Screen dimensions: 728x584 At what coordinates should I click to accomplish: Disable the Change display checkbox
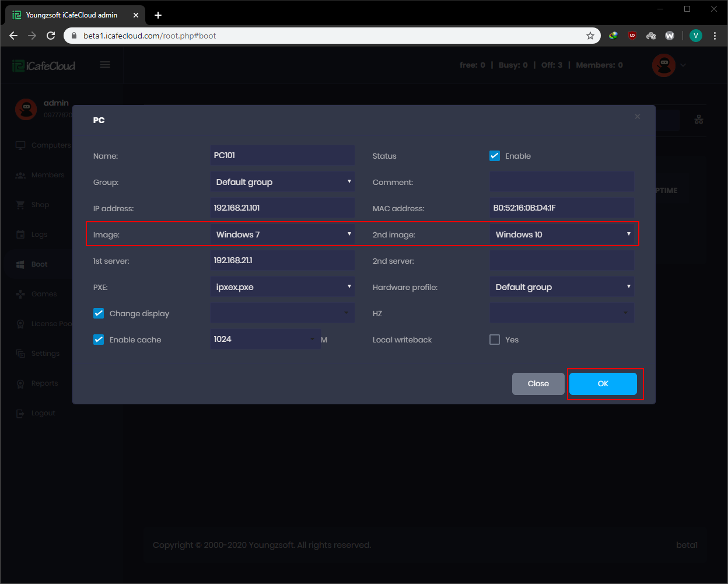click(x=99, y=313)
